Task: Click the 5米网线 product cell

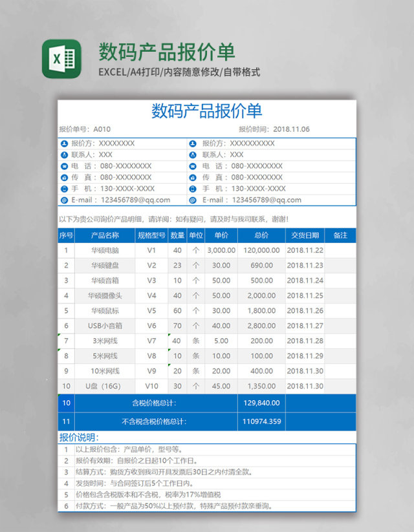Action: [x=105, y=356]
